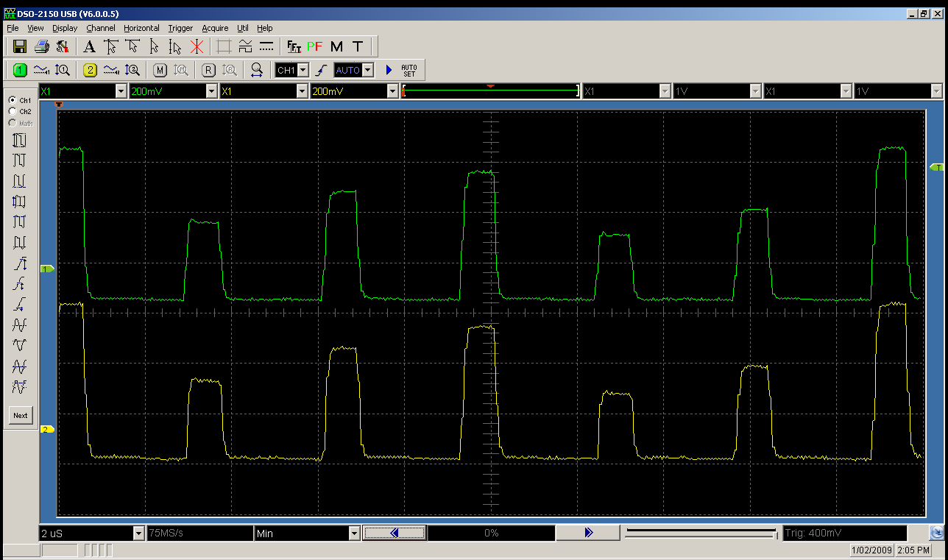Select the Ch2 radio button
Screen dimensions: 948x560
(12, 111)
